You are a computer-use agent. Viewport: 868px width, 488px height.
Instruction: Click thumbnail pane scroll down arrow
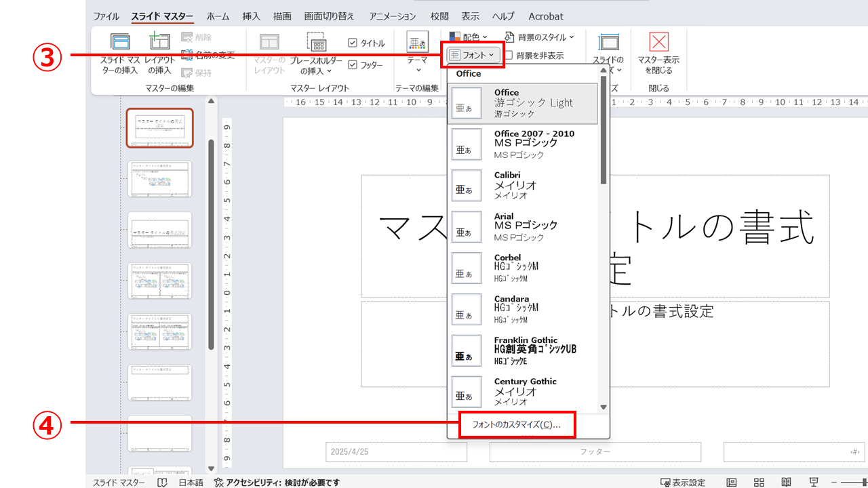211,468
